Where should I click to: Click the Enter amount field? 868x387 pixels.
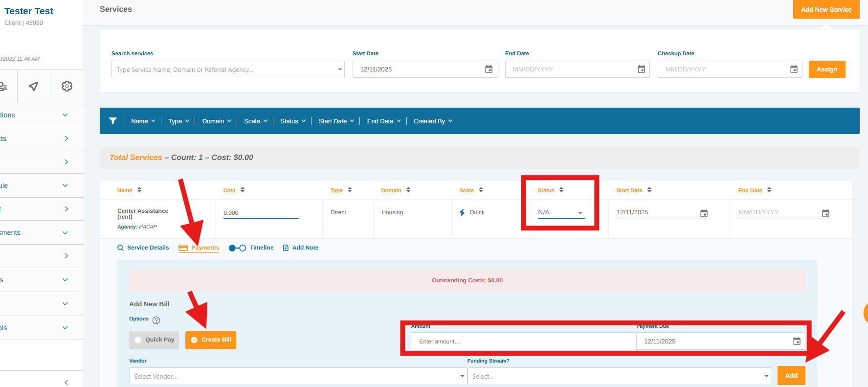523,341
